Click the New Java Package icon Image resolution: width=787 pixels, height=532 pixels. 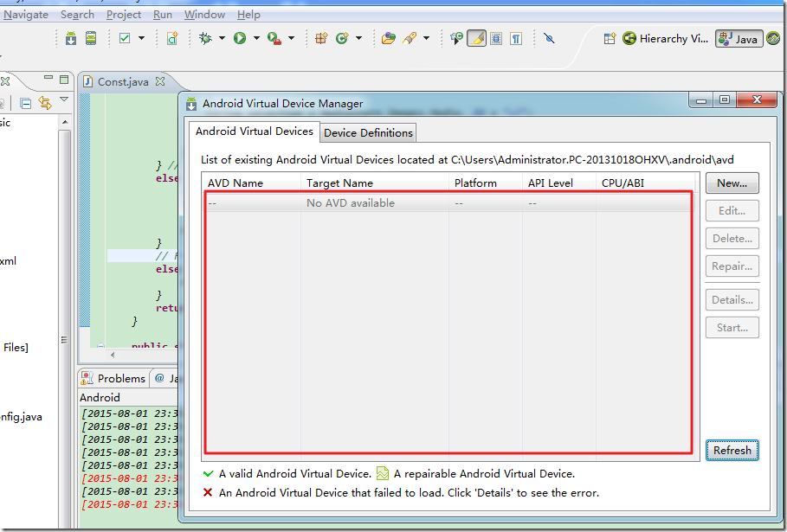(321, 38)
